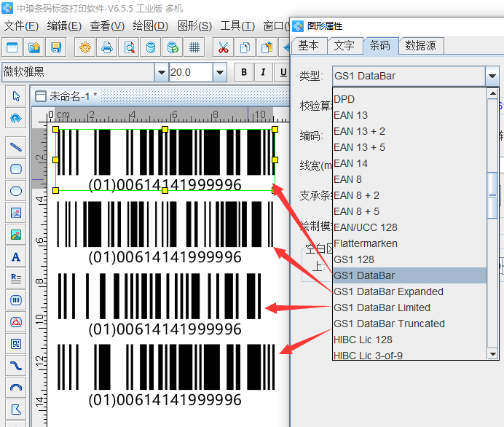Open the print preview magnifier icon

point(129,48)
